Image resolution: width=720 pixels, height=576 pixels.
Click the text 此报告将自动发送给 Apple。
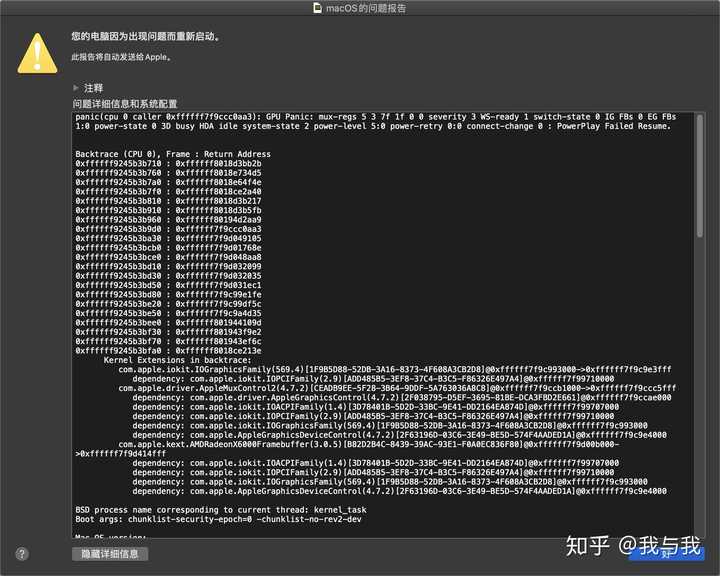point(122,57)
